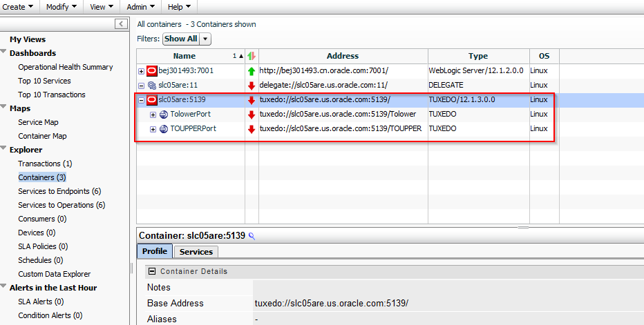Collapse the Explorer group
This screenshot has height=325, width=644.
3,148
